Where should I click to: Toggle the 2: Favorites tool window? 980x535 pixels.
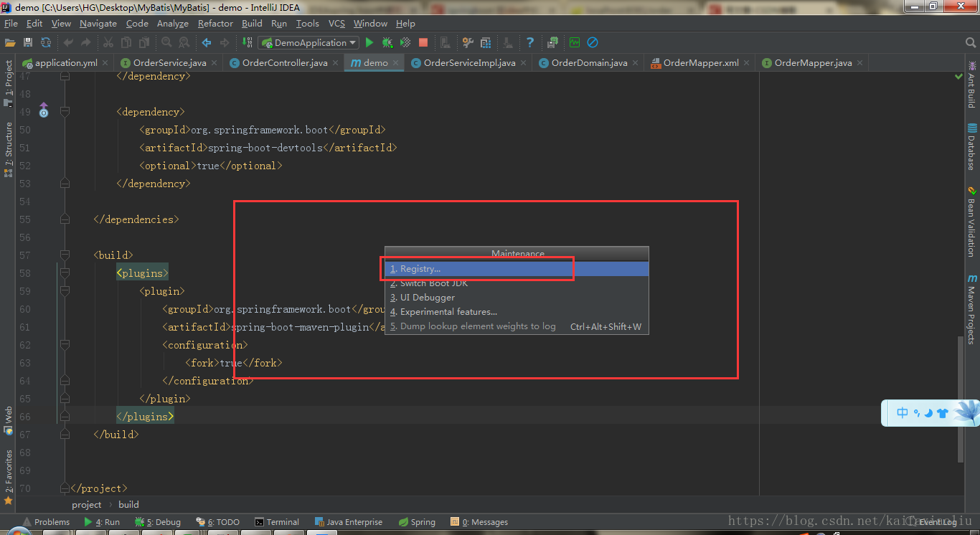pyautogui.click(x=8, y=477)
